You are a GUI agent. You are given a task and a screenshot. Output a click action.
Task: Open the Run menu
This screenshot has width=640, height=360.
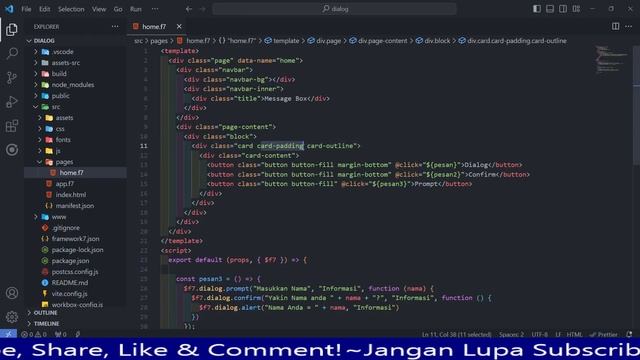pyautogui.click(x=136, y=9)
